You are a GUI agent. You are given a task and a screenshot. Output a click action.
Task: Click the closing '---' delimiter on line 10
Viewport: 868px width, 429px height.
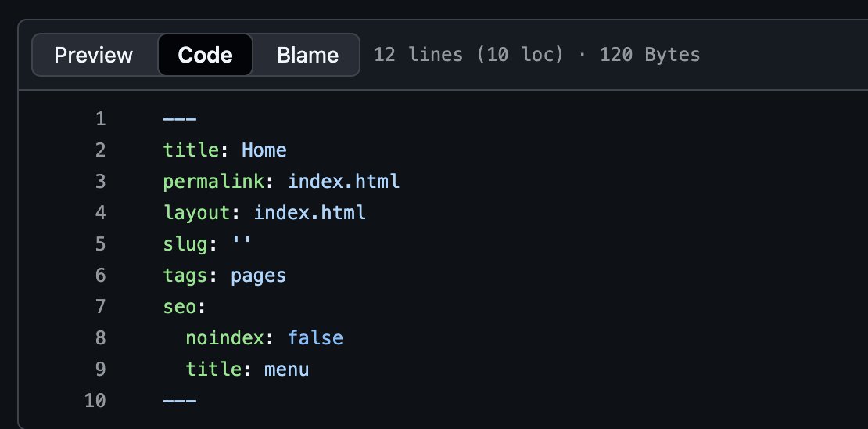(180, 401)
